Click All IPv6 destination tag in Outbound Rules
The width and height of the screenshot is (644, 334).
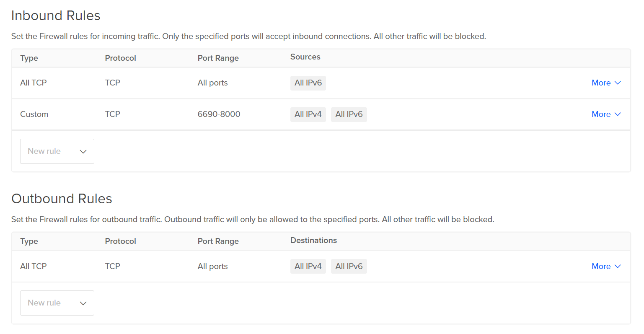pyautogui.click(x=349, y=267)
